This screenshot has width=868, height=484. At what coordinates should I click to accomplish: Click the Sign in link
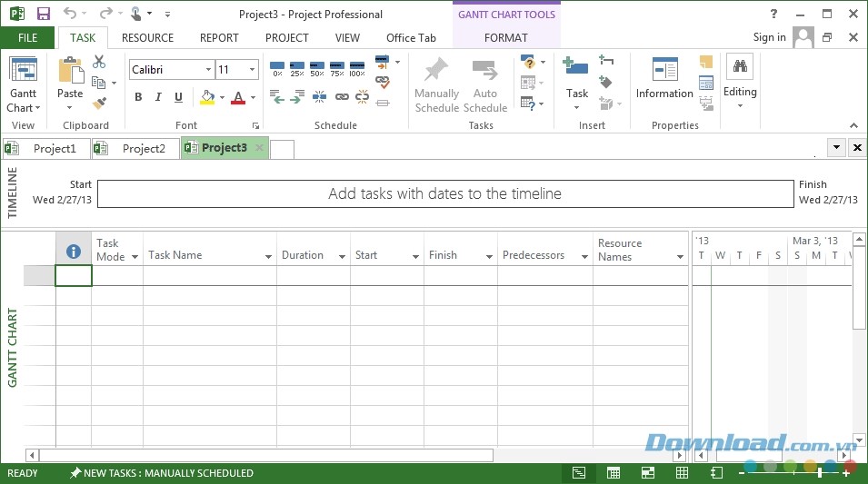coord(769,37)
